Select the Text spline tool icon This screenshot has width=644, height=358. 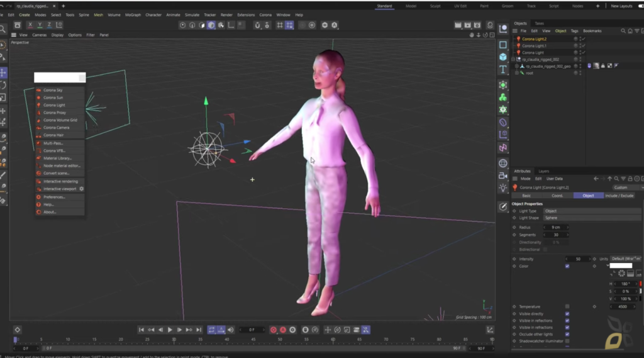pyautogui.click(x=502, y=69)
